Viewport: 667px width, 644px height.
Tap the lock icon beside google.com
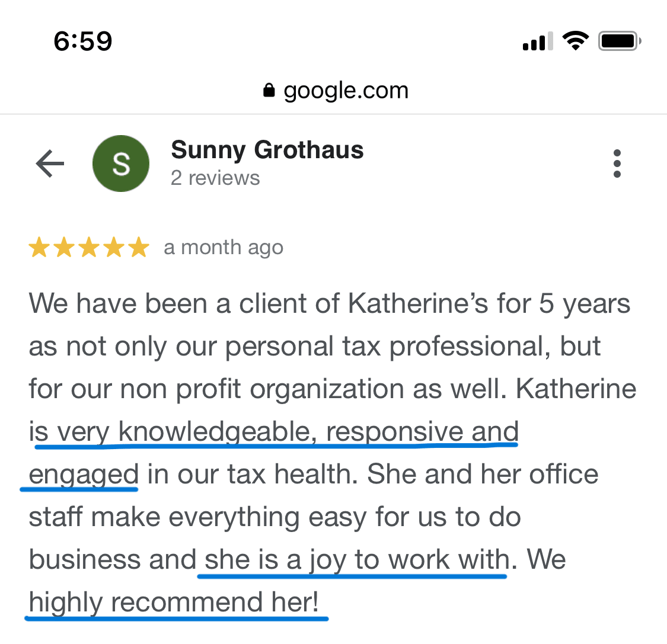pyautogui.click(x=269, y=91)
